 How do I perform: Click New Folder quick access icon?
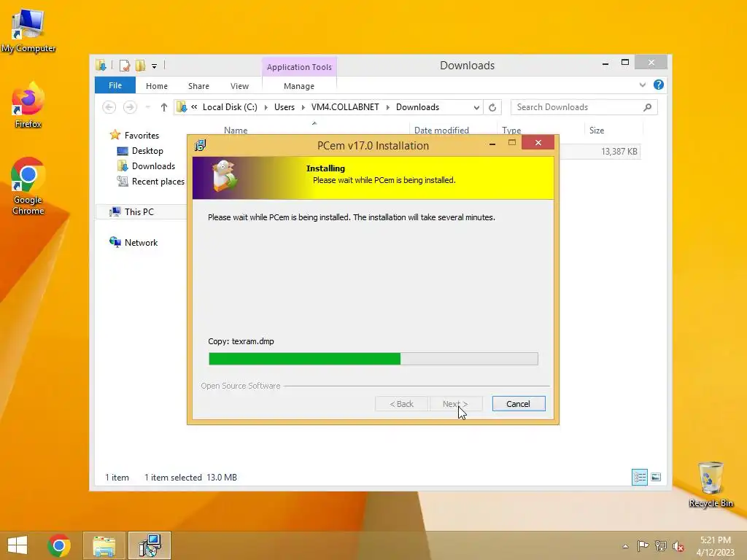tap(140, 66)
